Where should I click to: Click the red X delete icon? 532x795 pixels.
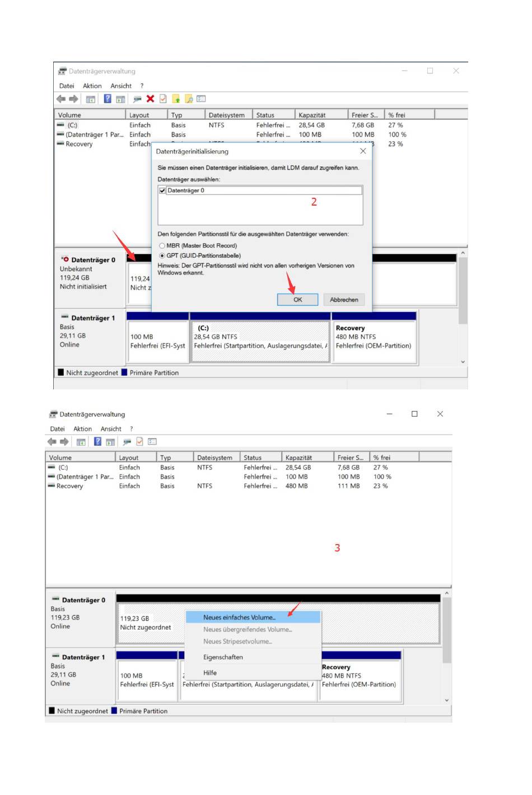tap(150, 99)
